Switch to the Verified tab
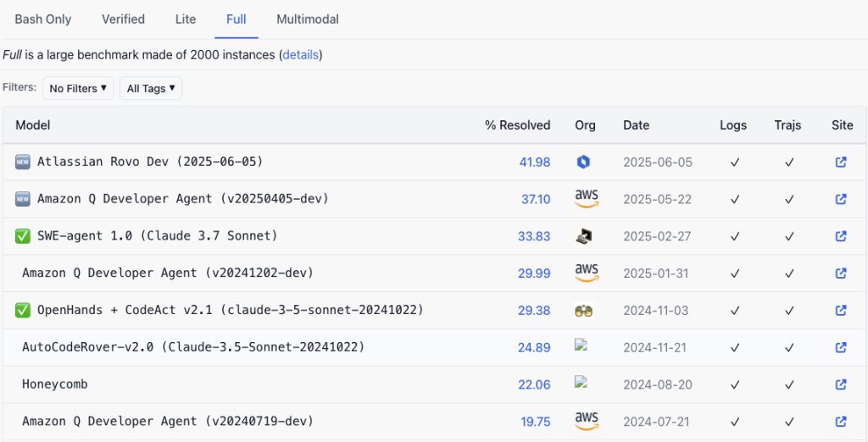Screen dimensions: 868x442 tap(123, 19)
